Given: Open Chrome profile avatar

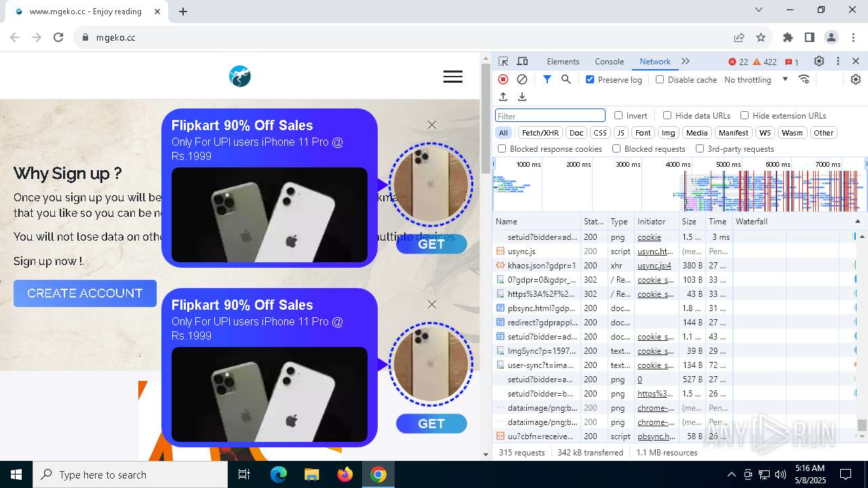Looking at the screenshot, I should [831, 37].
